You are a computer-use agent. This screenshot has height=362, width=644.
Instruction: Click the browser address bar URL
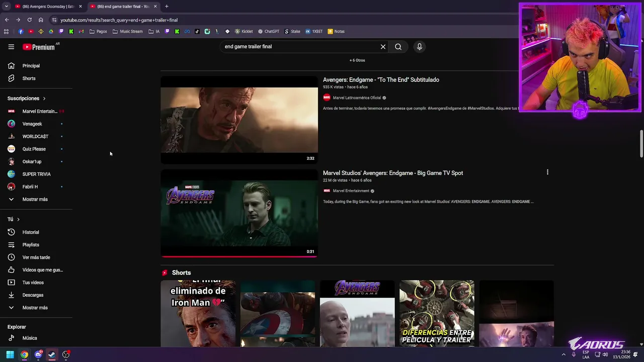pyautogui.click(x=119, y=20)
